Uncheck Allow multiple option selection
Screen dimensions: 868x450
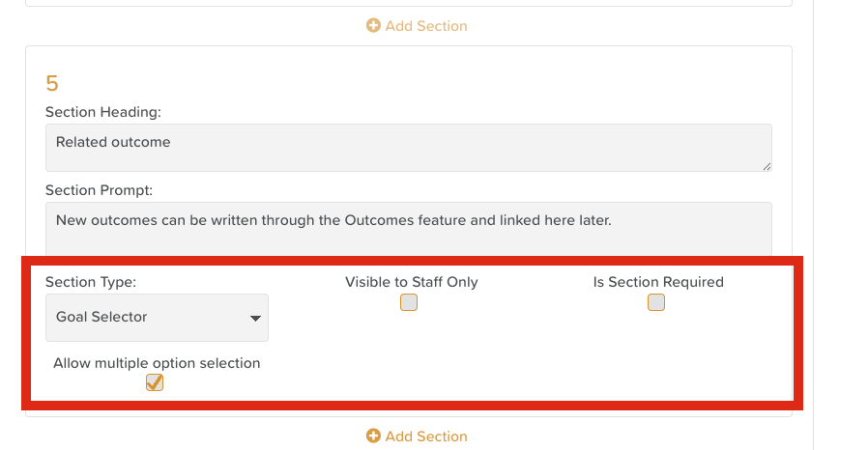click(x=155, y=382)
